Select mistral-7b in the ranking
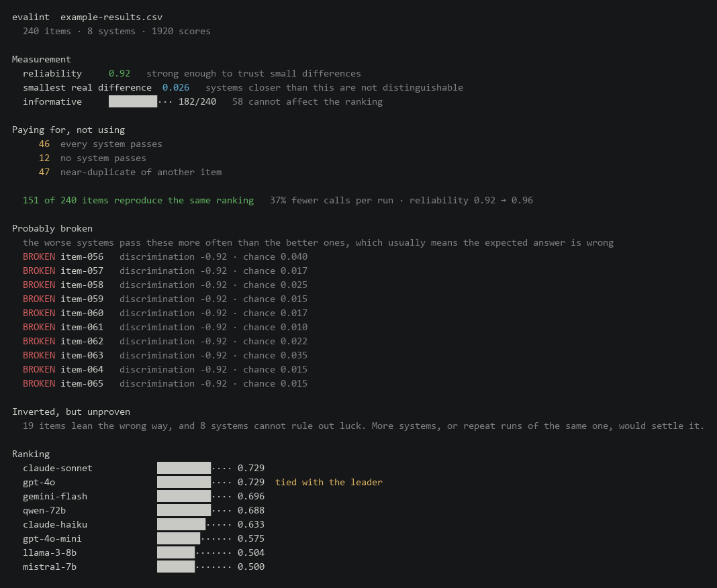Image resolution: width=717 pixels, height=588 pixels. click(x=50, y=567)
